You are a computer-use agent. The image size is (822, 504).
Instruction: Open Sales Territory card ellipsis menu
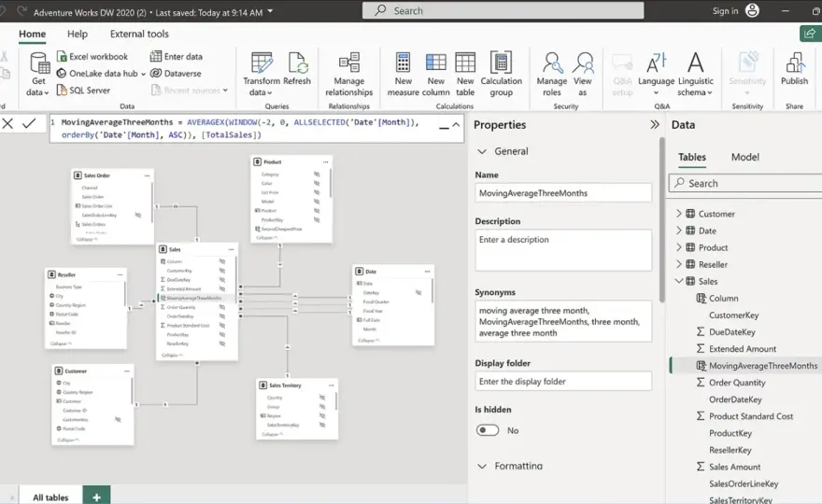[x=331, y=385]
